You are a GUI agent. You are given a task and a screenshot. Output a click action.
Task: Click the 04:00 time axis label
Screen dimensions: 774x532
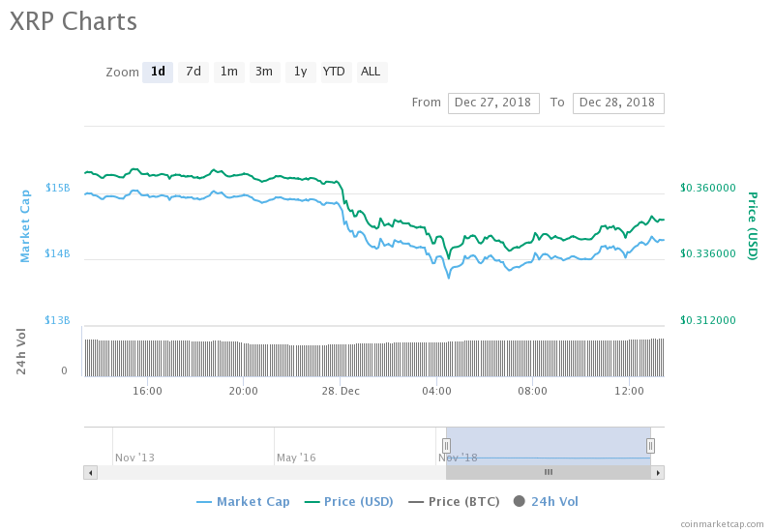[436, 392]
